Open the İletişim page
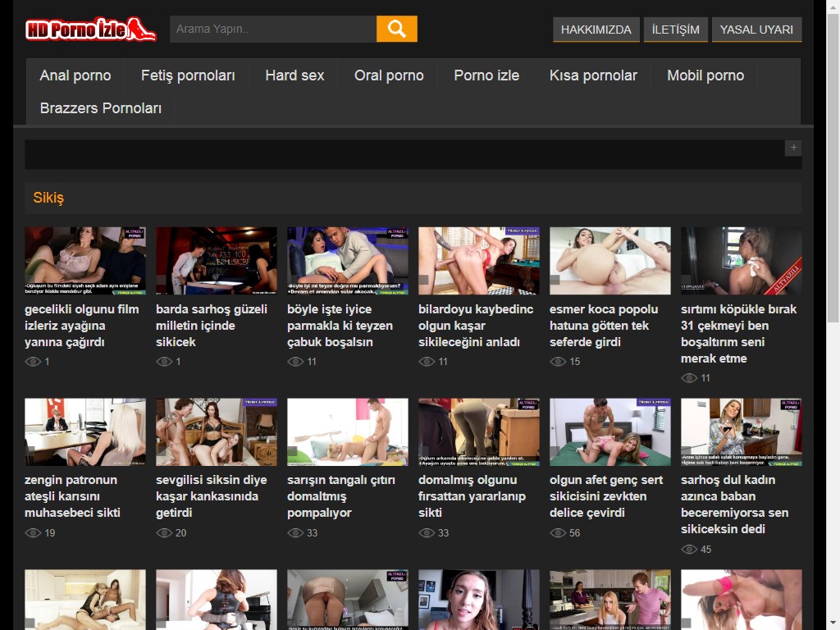The width and height of the screenshot is (840, 630). pos(675,30)
